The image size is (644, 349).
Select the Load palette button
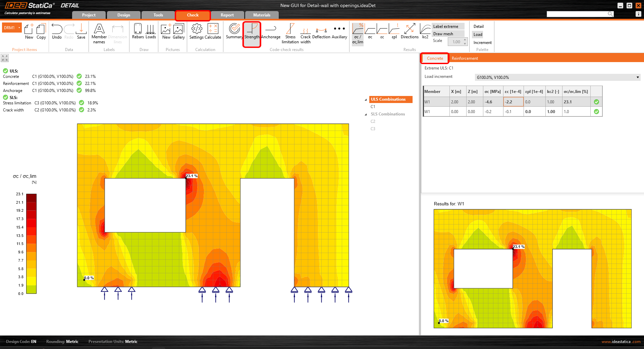[478, 35]
